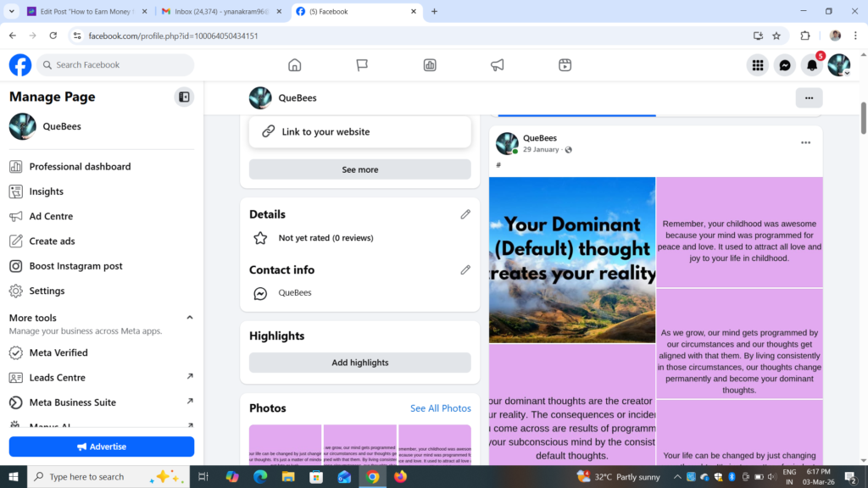Collapse the Manage Page sidebar panel
Screen dimensions: 868x488
pos(184,97)
